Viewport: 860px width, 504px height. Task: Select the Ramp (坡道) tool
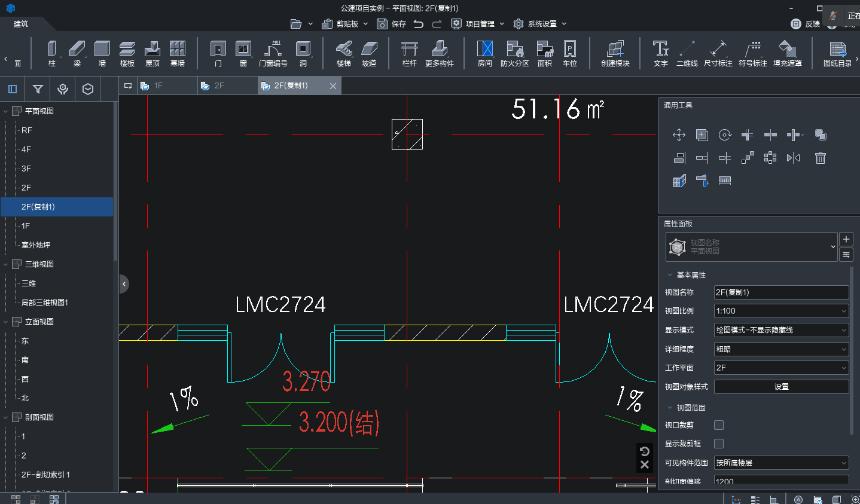[x=369, y=53]
